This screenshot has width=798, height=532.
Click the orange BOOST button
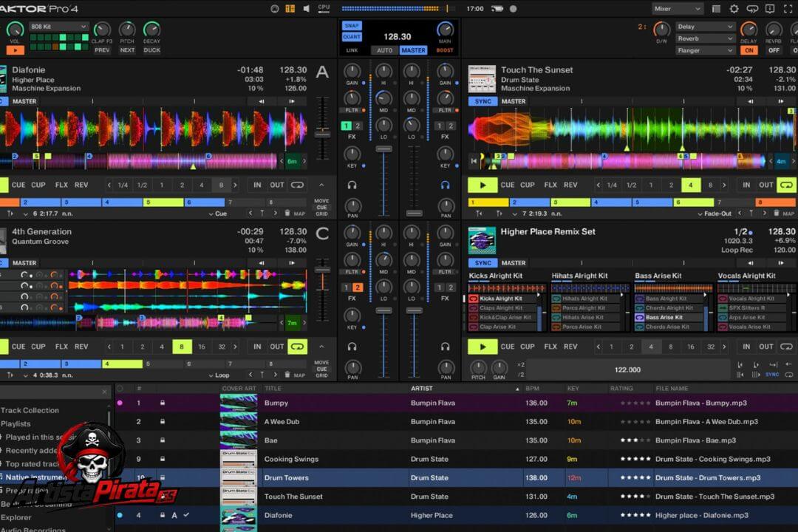tap(445, 50)
